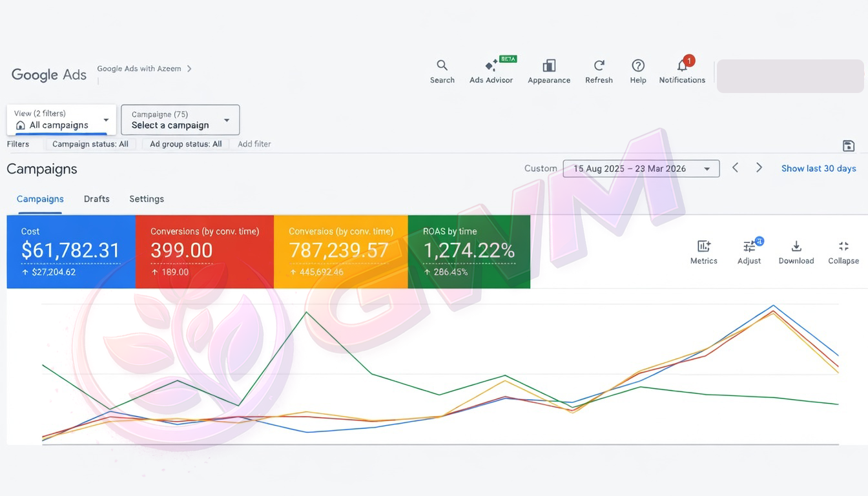
Task: Click the Show last 30 days link
Action: coord(818,169)
